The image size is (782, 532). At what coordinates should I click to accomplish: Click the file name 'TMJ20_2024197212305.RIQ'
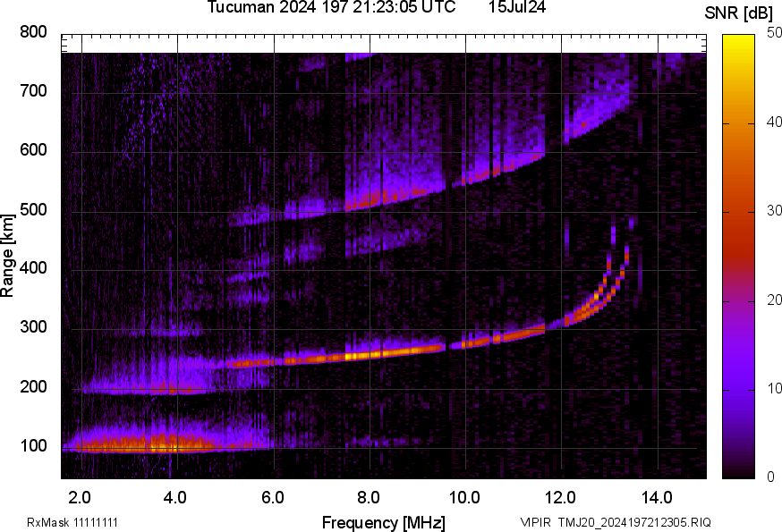(x=634, y=522)
